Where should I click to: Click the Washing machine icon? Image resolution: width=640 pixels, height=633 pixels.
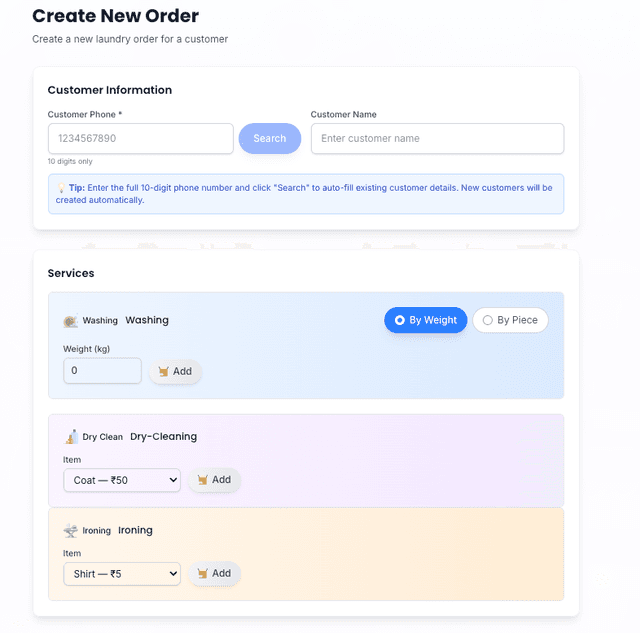(70, 321)
